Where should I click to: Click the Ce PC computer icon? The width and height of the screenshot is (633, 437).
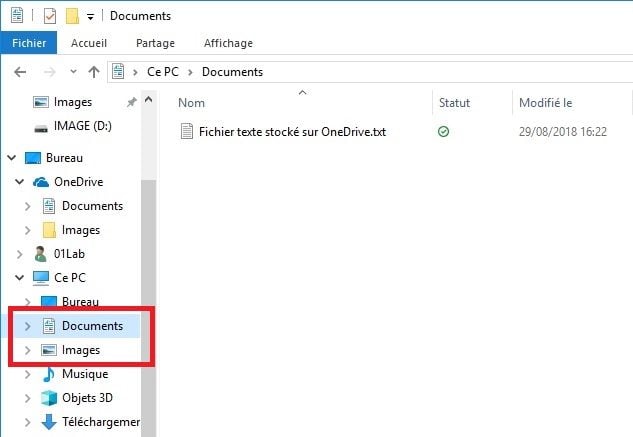click(41, 278)
